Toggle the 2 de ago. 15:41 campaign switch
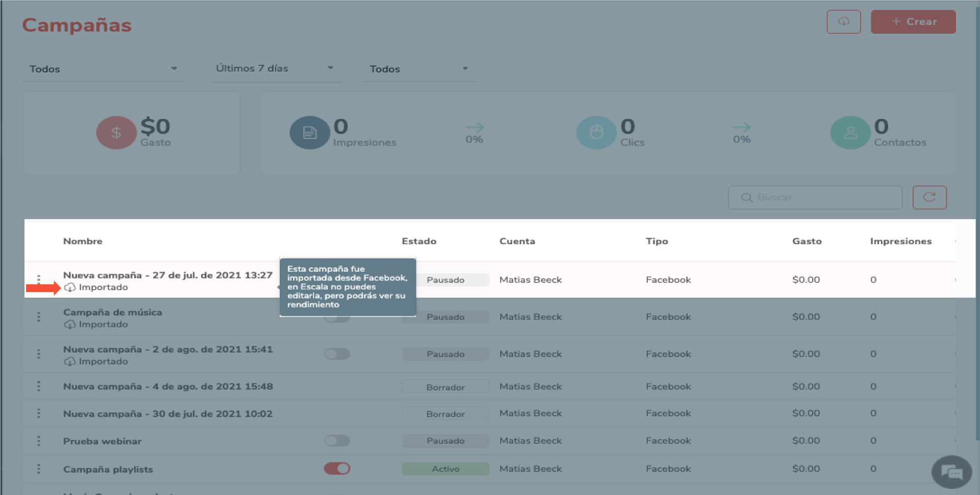The height and width of the screenshot is (495, 980). 337,354
